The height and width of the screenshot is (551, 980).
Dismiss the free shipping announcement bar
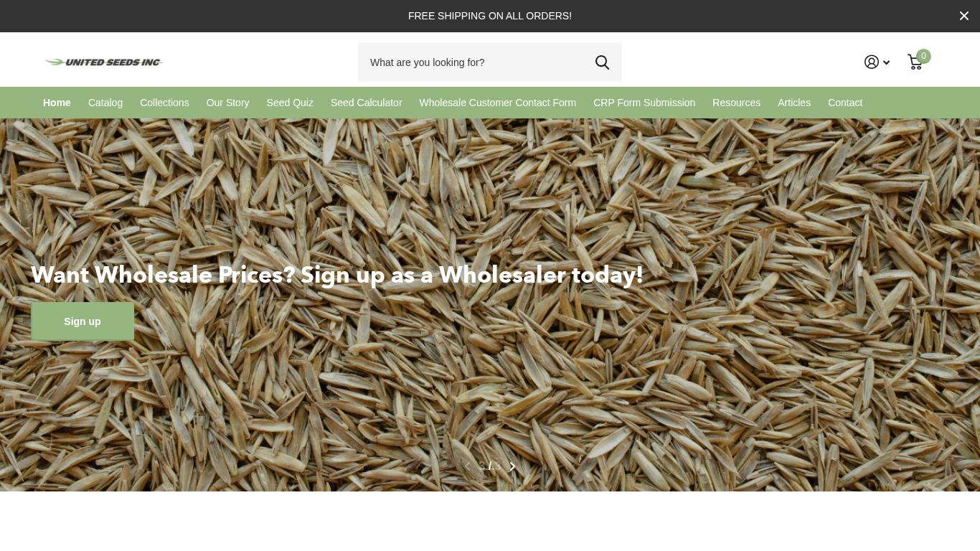pos(963,16)
